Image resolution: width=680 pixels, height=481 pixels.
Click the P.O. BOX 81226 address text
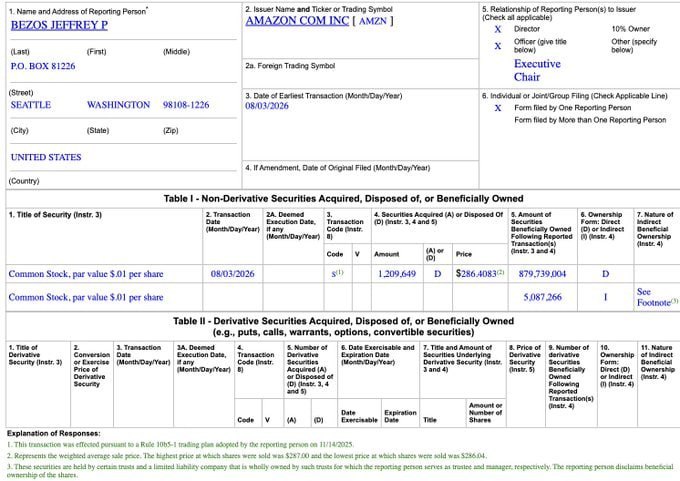point(43,66)
